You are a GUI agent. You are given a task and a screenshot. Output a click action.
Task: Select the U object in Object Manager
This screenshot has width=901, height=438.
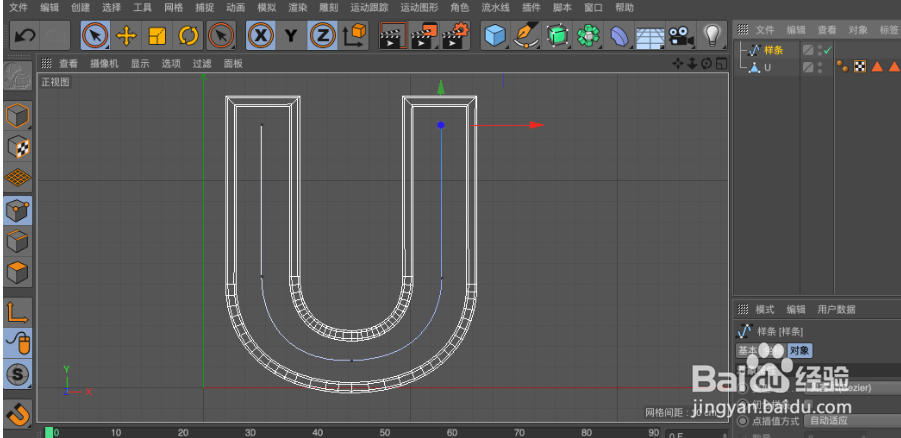coord(767,67)
